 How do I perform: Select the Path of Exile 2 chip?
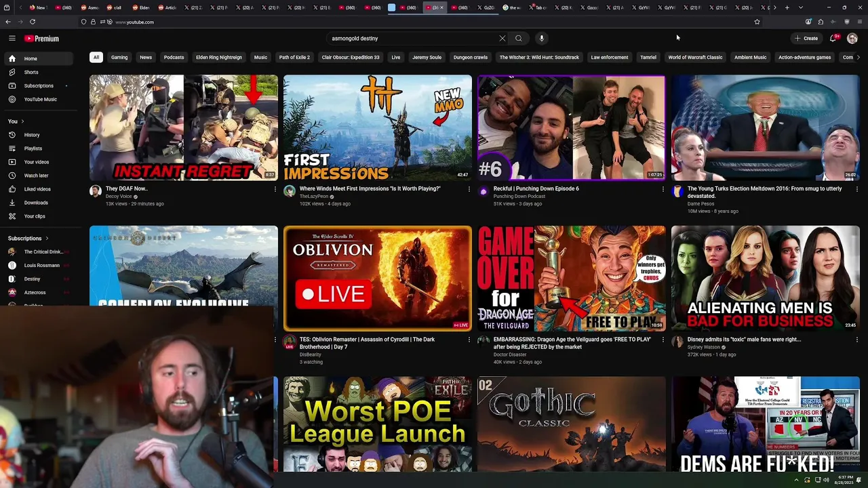pyautogui.click(x=294, y=58)
